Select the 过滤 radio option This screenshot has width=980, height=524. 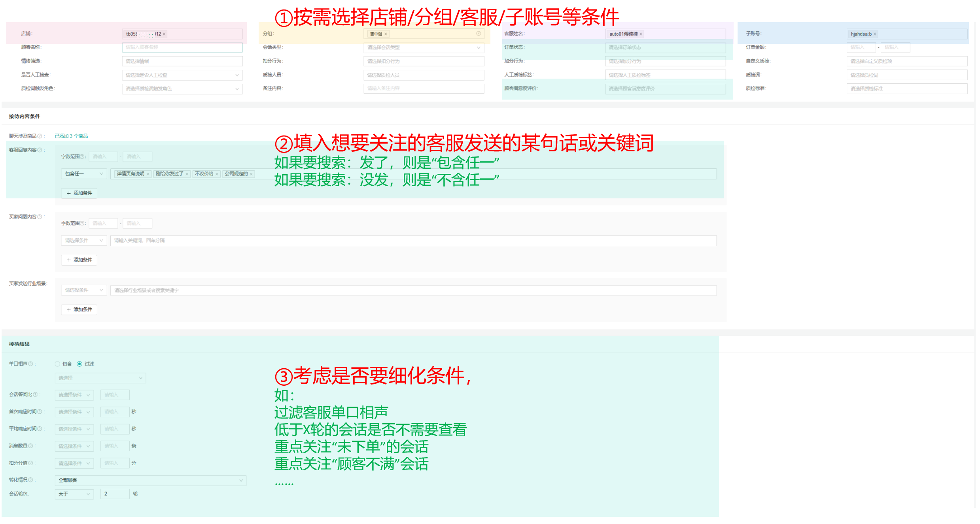(79, 364)
